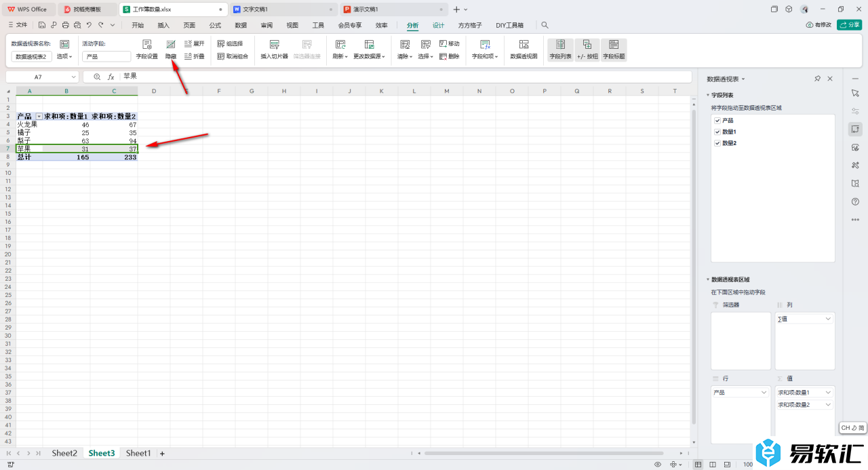Screen dimensions: 868x470
Task: Click the Field Settings (字段设置) icon
Action: 146,44
